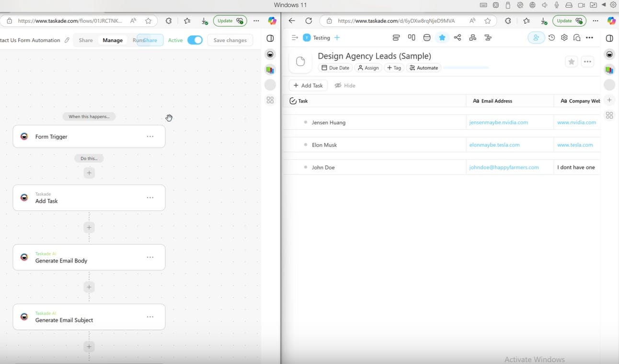Open the elonmaybe.tesla.com email link
This screenshot has width=619, height=364.
click(494, 145)
